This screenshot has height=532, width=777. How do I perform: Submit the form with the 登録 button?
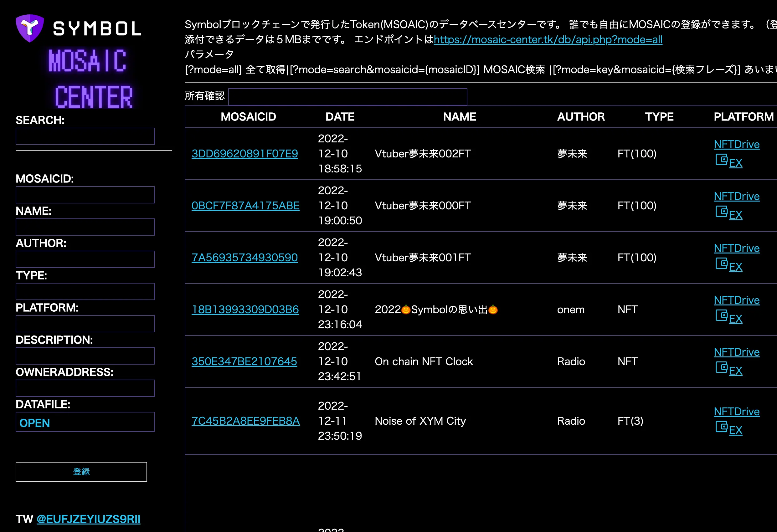click(x=81, y=472)
